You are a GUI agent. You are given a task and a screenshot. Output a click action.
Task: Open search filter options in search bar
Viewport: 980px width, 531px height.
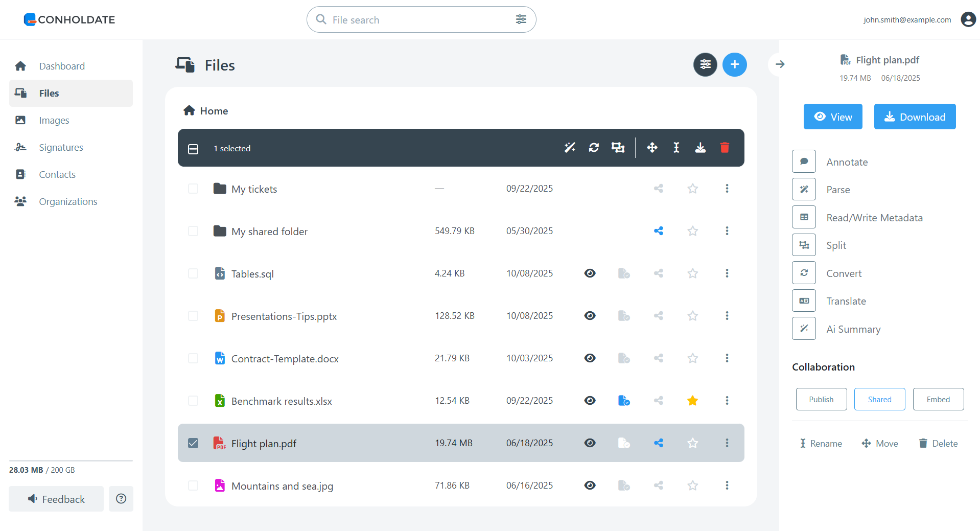(521, 19)
